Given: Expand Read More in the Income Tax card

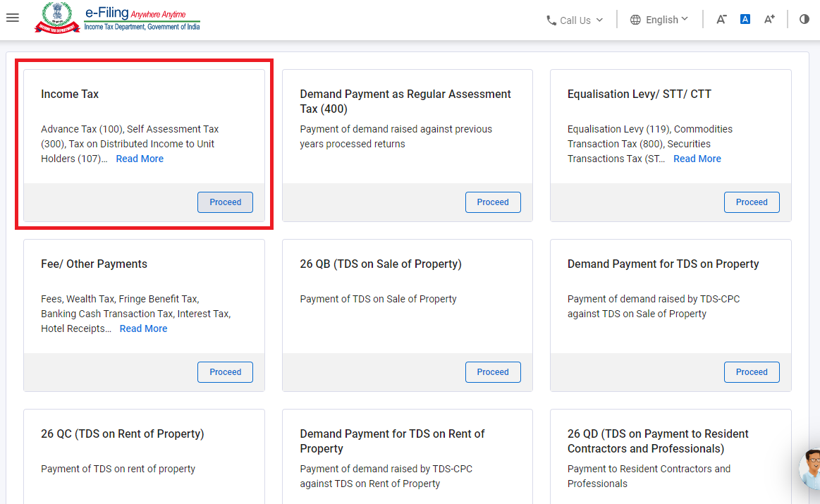Looking at the screenshot, I should coord(140,159).
